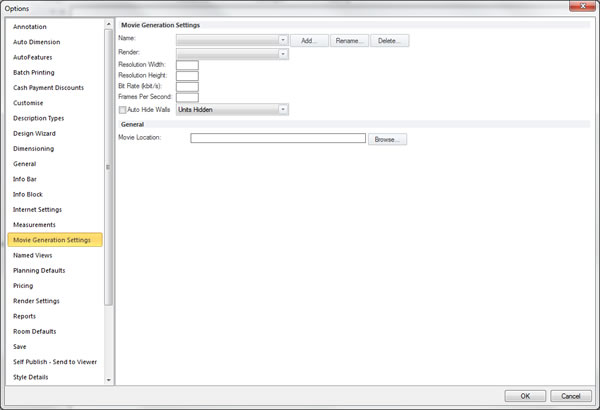The width and height of the screenshot is (600, 410).
Task: Open the AutoFeatures category
Action: [x=33, y=57]
